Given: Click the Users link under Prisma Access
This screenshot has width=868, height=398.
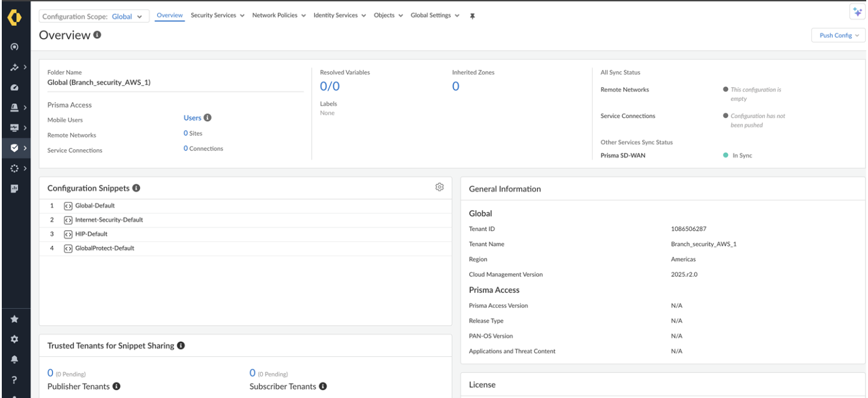Looking at the screenshot, I should [x=192, y=118].
